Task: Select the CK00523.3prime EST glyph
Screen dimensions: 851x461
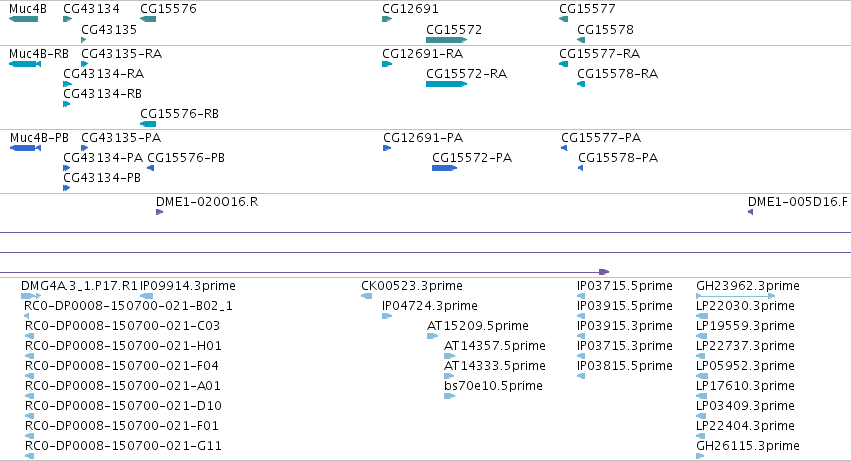Action: pyautogui.click(x=366, y=296)
